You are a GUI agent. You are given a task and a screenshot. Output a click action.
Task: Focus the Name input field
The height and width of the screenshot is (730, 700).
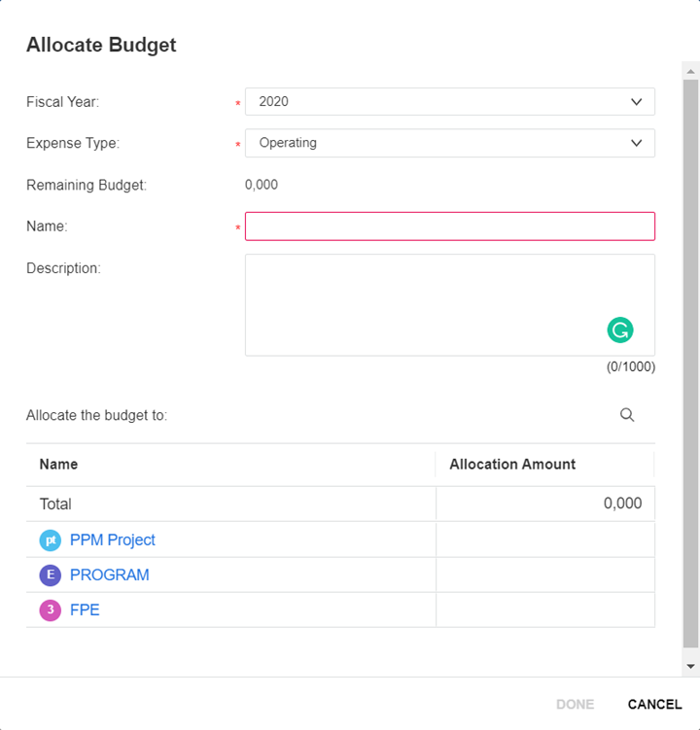(x=449, y=226)
